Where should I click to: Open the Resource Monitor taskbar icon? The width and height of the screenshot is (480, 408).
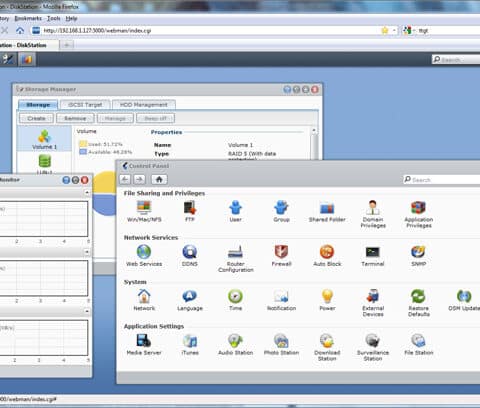click(x=27, y=59)
